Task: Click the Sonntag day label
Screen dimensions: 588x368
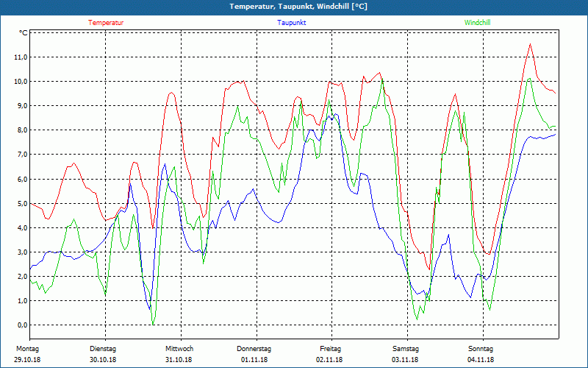Action: pyautogui.click(x=481, y=349)
